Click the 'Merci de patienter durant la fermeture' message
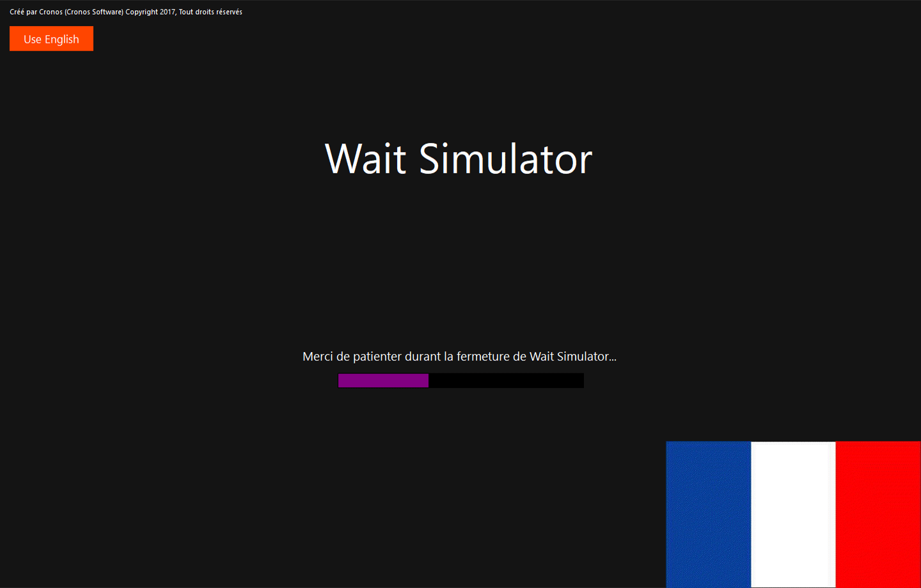 point(459,357)
